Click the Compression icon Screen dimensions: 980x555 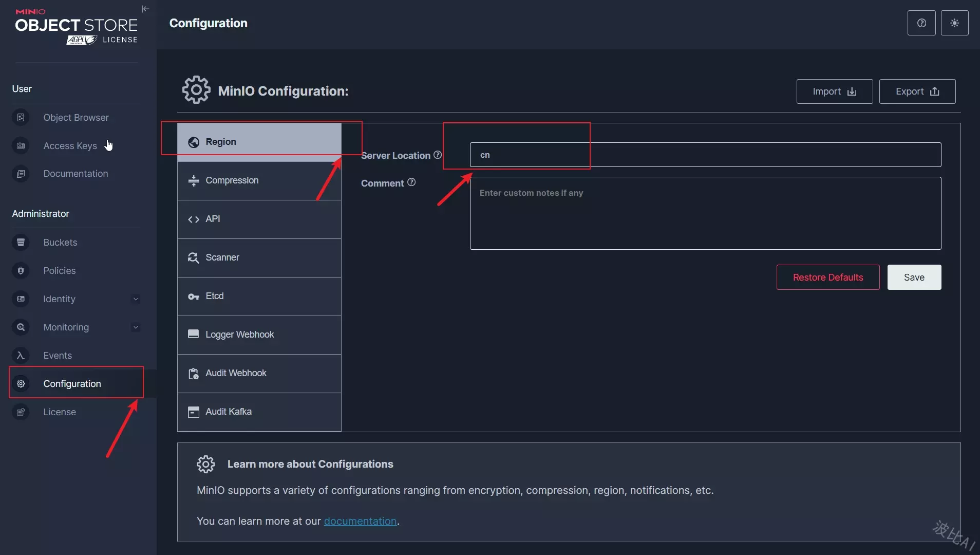(194, 181)
